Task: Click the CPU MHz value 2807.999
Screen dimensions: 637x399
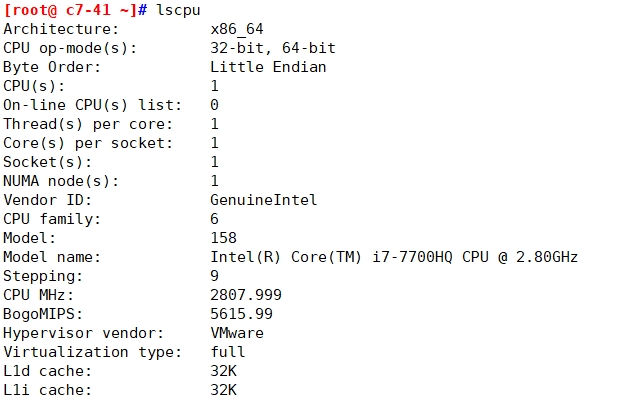Action: [x=246, y=295]
